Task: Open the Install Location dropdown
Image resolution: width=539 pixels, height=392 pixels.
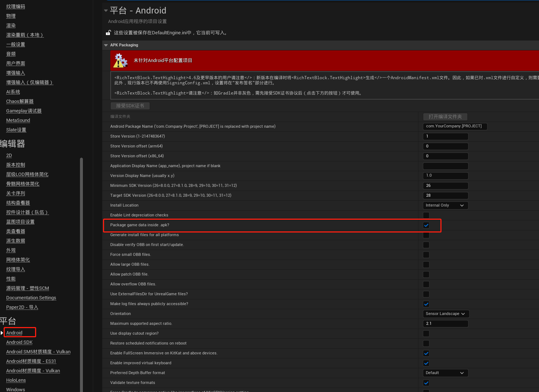Action: tap(446, 205)
